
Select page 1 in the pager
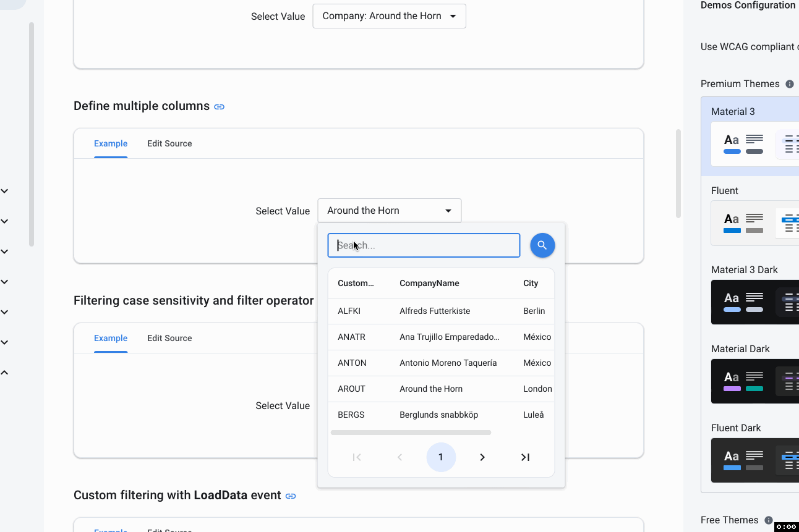[x=441, y=457]
